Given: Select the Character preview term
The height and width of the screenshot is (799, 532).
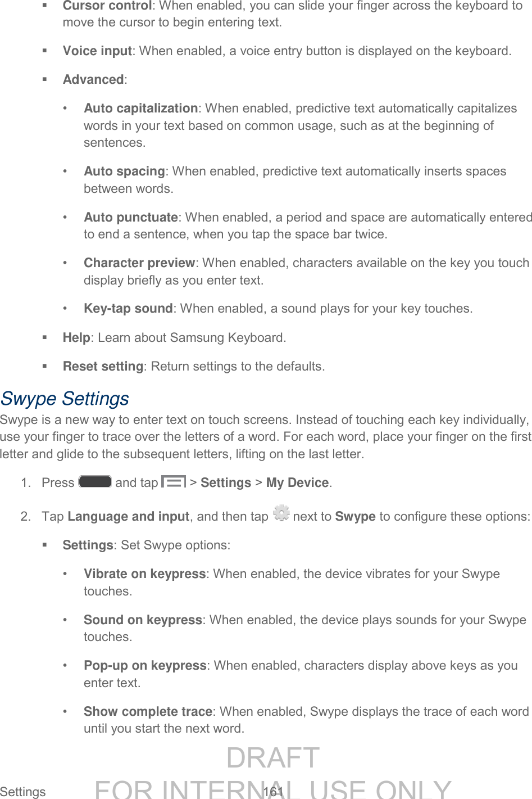Looking at the screenshot, I should click(139, 263).
